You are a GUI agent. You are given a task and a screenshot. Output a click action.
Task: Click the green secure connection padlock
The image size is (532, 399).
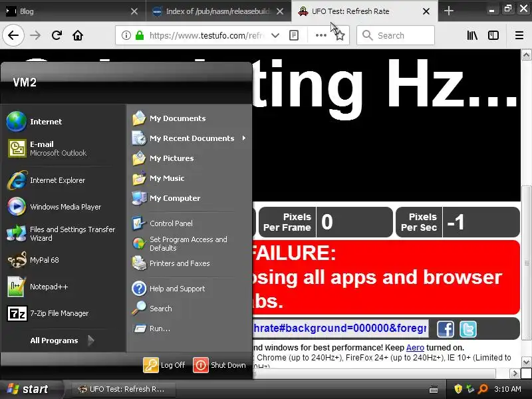coord(140,35)
